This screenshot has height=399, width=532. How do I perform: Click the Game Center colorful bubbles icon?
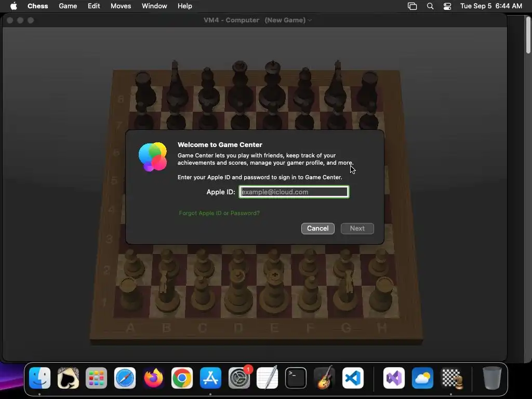pos(153,157)
